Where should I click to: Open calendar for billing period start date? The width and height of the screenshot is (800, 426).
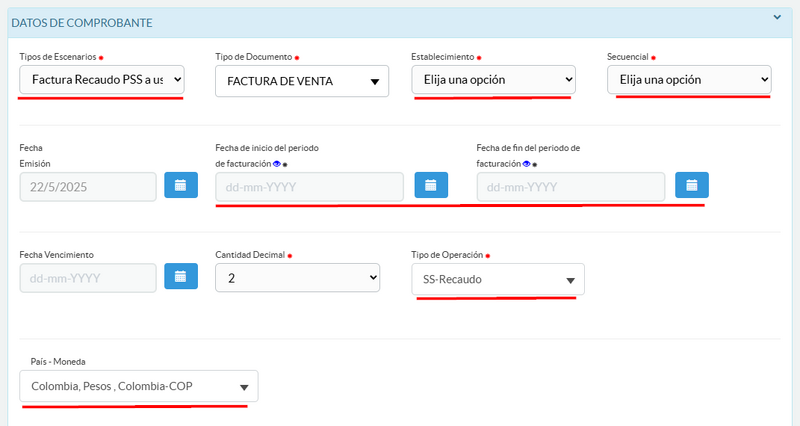pos(430,186)
